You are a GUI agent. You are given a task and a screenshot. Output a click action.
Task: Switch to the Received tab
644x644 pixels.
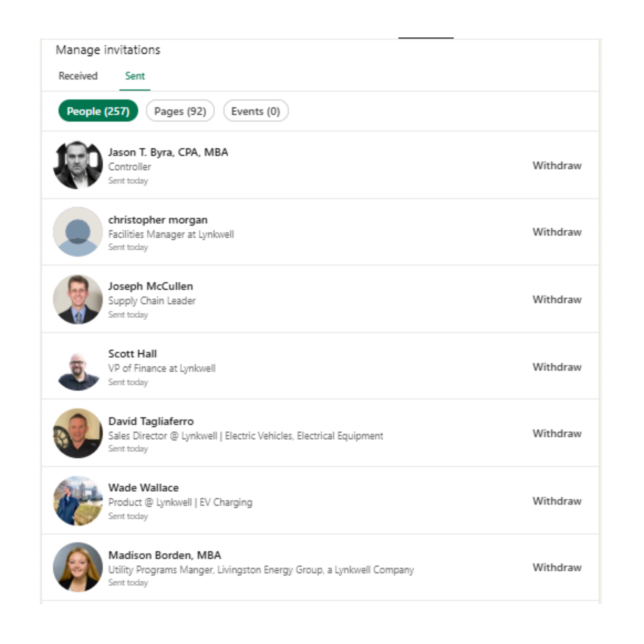coord(78,76)
